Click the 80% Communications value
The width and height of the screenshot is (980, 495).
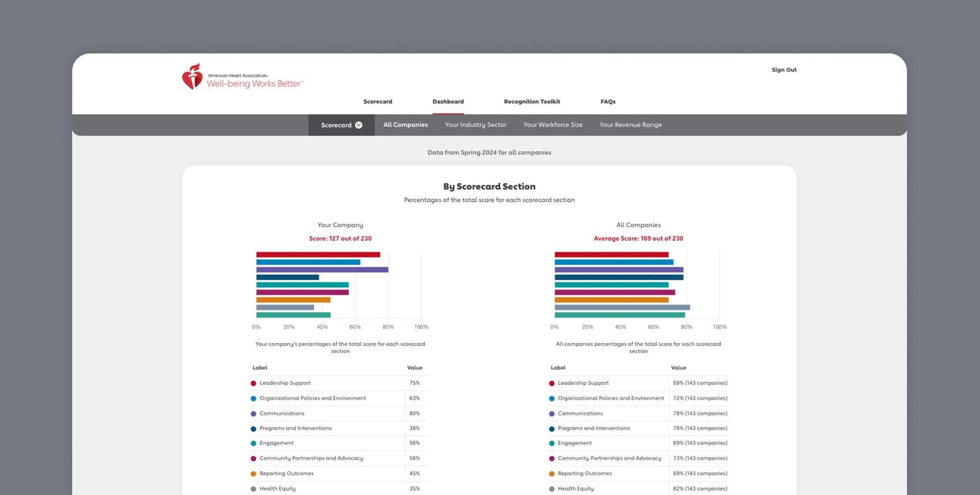[415, 413]
